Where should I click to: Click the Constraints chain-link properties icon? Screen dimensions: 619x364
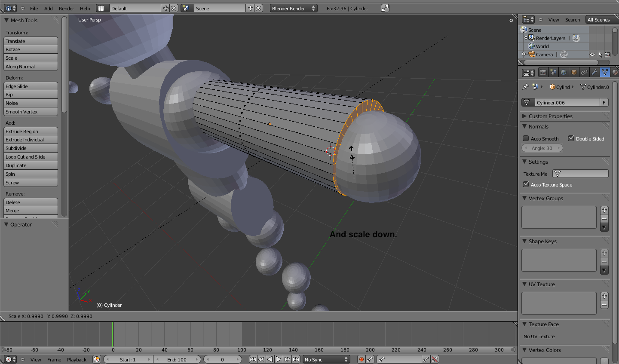(584, 72)
